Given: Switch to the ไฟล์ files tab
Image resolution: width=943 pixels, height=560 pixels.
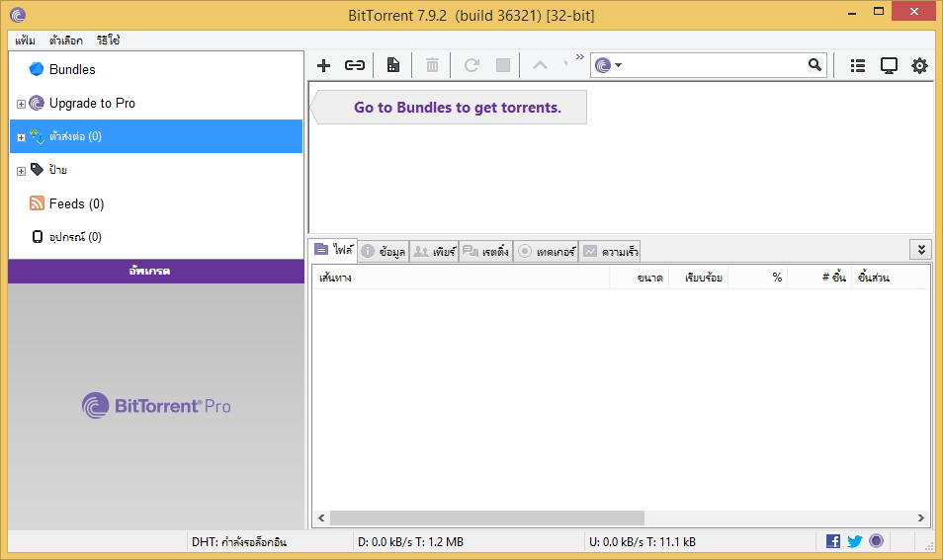Looking at the screenshot, I should 334,249.
